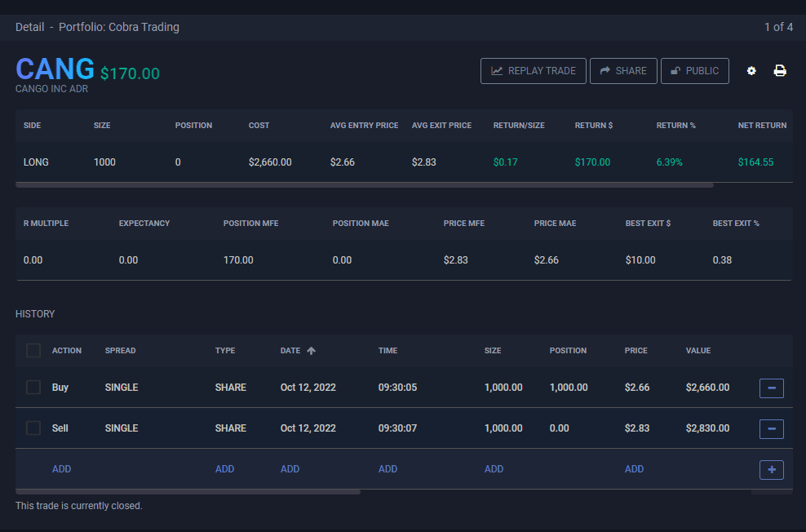
Task: Click ADD under the Action column
Action: click(61, 469)
